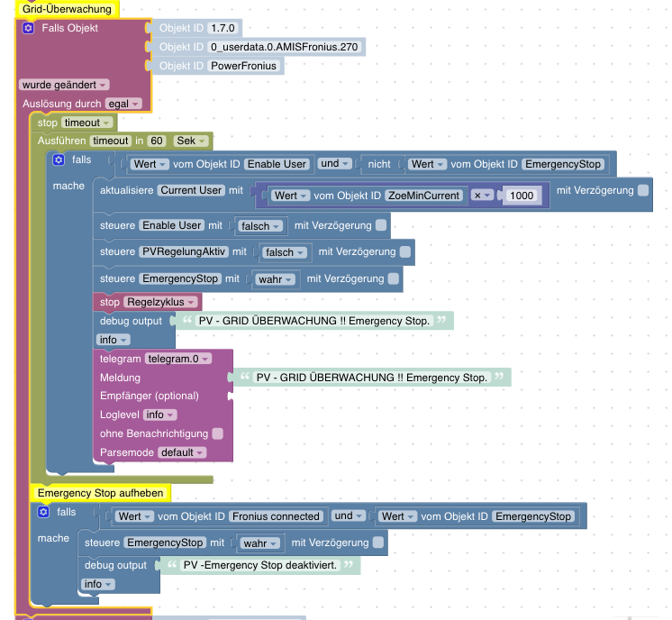Screen dimensions: 672x620
Task: Change 'und' operator in lower falls condition
Action: (x=349, y=515)
